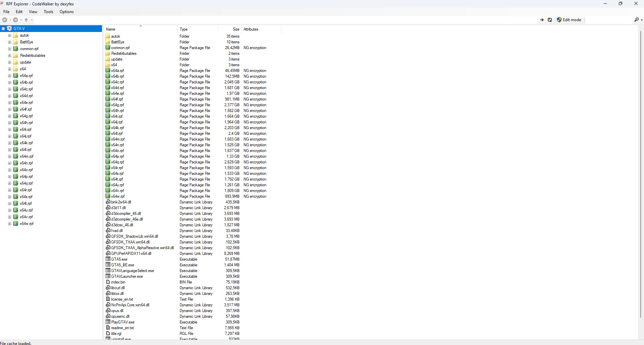Screen dimensions: 644x345
Task: Select Redistributables folder in file list
Action: [x=124, y=53]
